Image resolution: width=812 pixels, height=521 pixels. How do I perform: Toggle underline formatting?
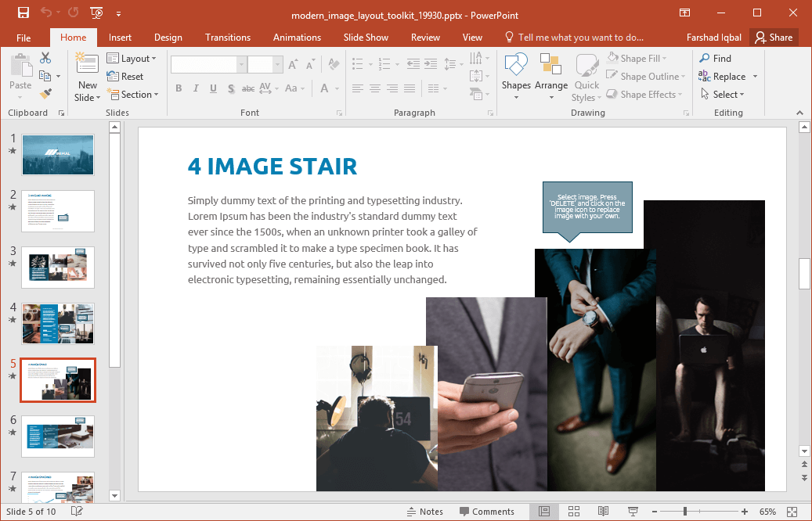(212, 88)
